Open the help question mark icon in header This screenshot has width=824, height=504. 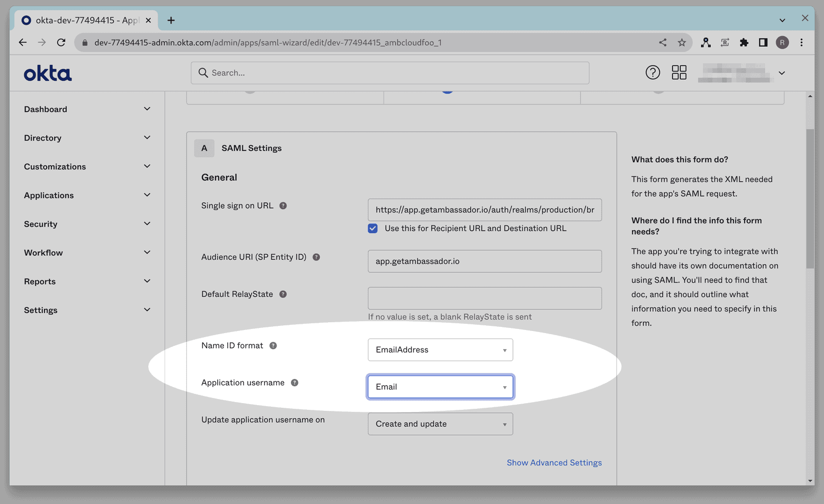(x=653, y=73)
